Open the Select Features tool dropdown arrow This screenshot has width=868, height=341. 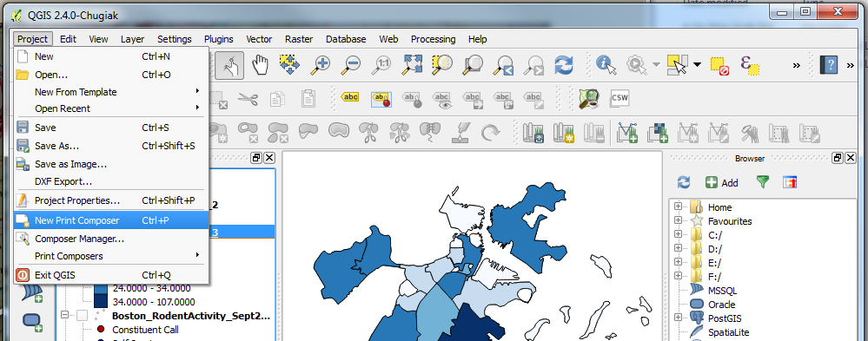697,65
